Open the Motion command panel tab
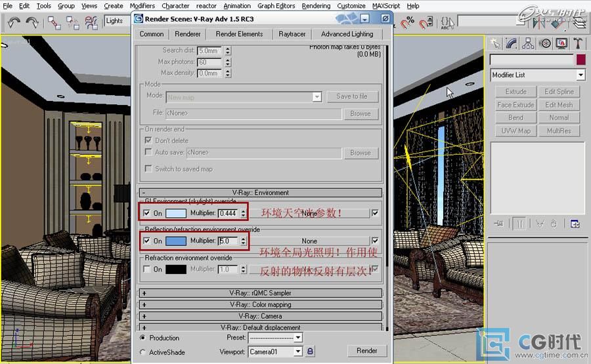 tap(545, 44)
